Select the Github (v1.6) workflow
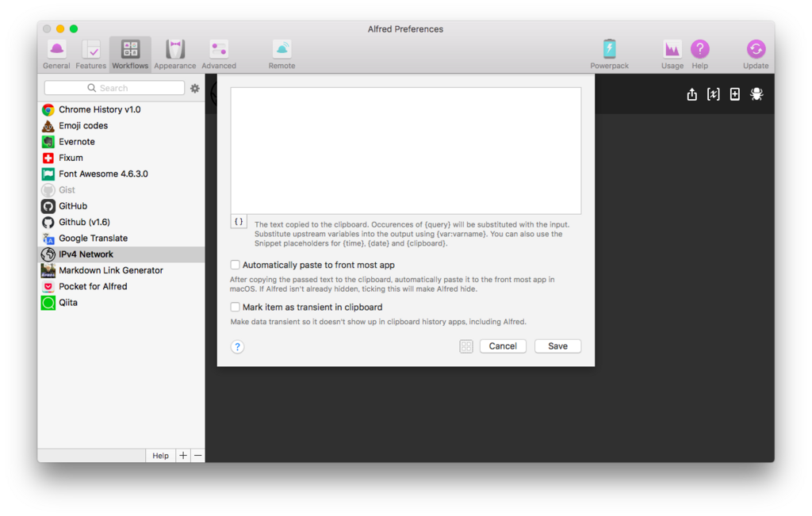The height and width of the screenshot is (516, 812). coord(121,222)
